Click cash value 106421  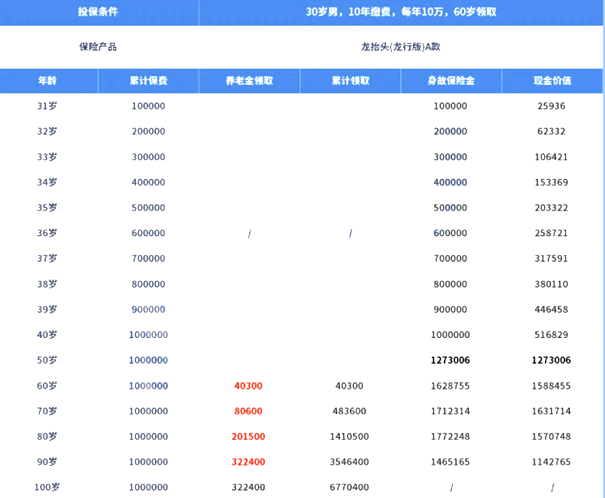pos(551,157)
